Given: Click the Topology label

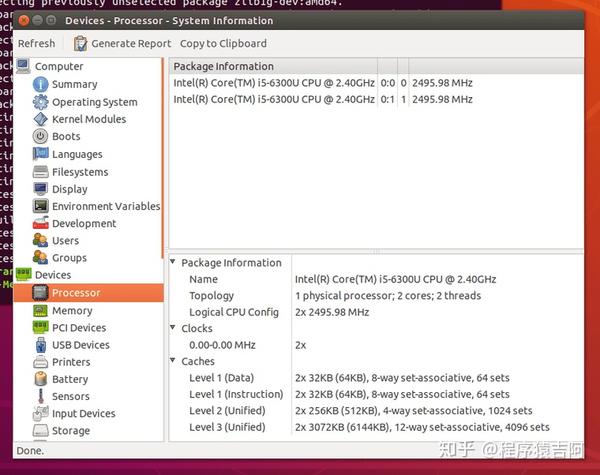Looking at the screenshot, I should pos(212,296).
